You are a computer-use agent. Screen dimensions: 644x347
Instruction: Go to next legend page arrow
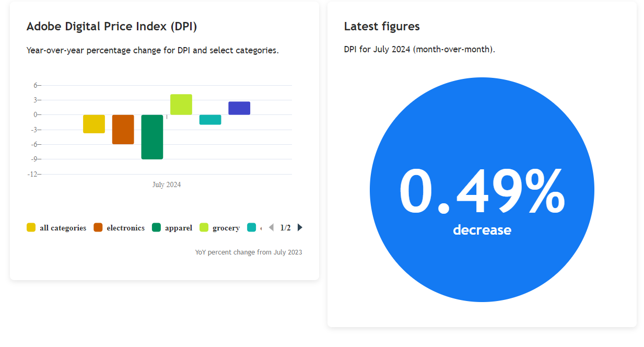[300, 227]
